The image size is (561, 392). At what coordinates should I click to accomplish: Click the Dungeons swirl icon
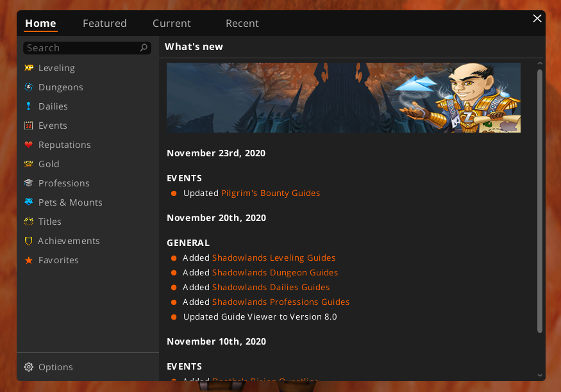click(x=29, y=87)
